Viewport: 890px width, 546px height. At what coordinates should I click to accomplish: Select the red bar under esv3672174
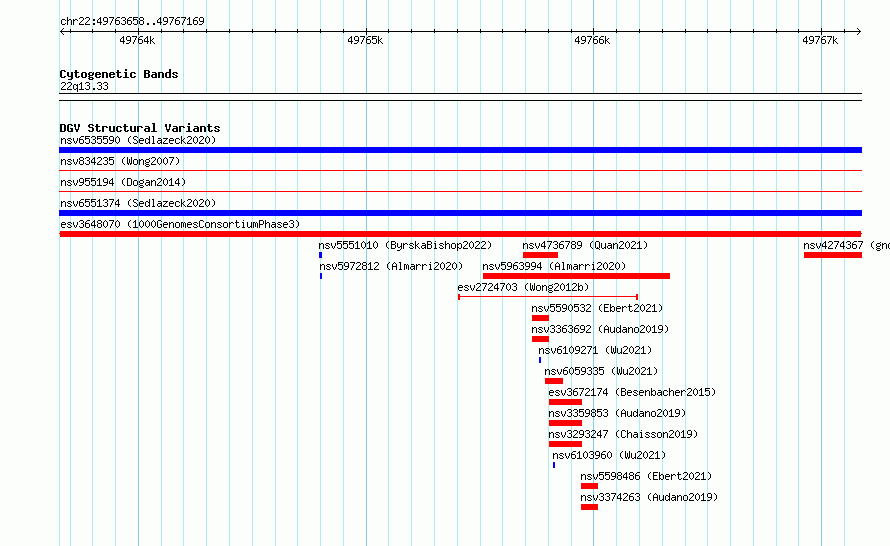pos(565,402)
